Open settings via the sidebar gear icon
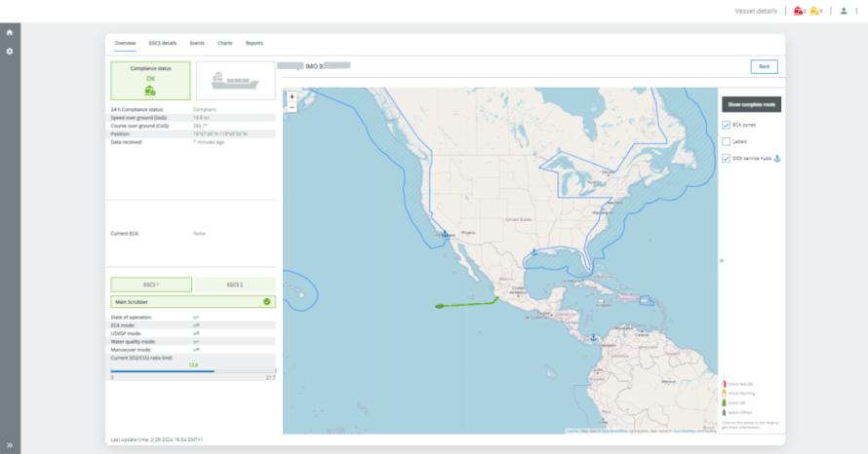This screenshot has height=454, width=868. tap(10, 51)
